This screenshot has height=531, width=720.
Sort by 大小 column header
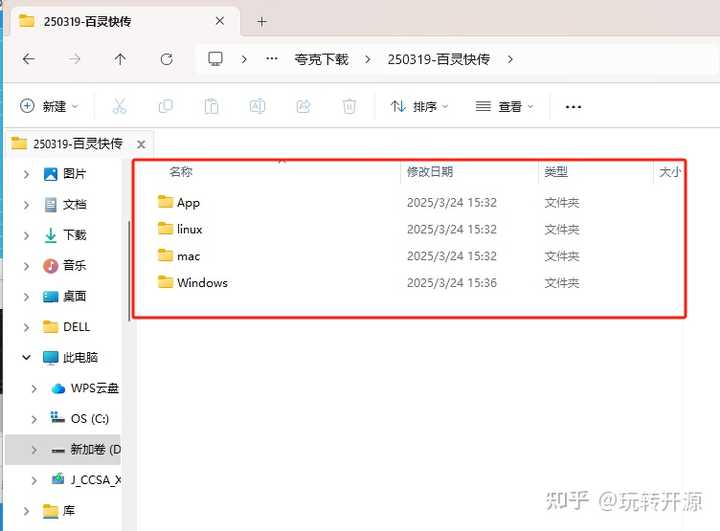tap(669, 172)
